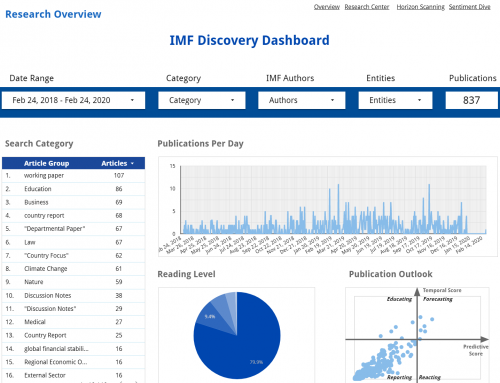Click the 107 articles count cell
500x383 pixels.
pos(119,176)
